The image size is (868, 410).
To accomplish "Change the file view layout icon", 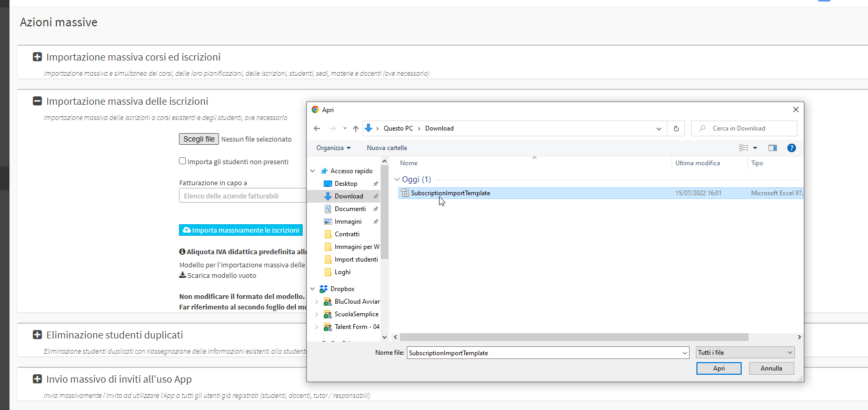I will pos(744,148).
